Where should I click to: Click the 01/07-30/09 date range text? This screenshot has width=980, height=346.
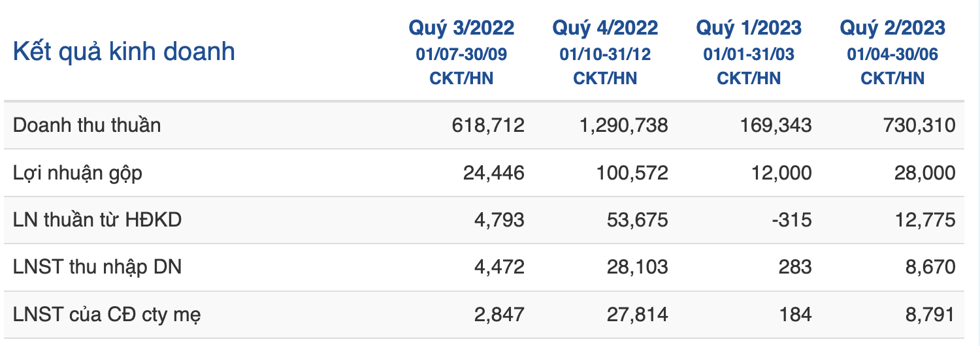(461, 54)
